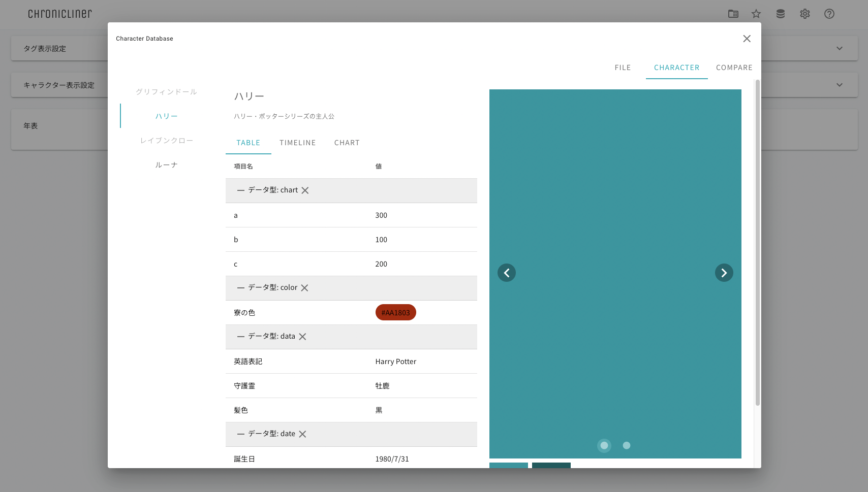Collapse the データ型: data group
Screen dimensions: 868x492
(x=241, y=337)
